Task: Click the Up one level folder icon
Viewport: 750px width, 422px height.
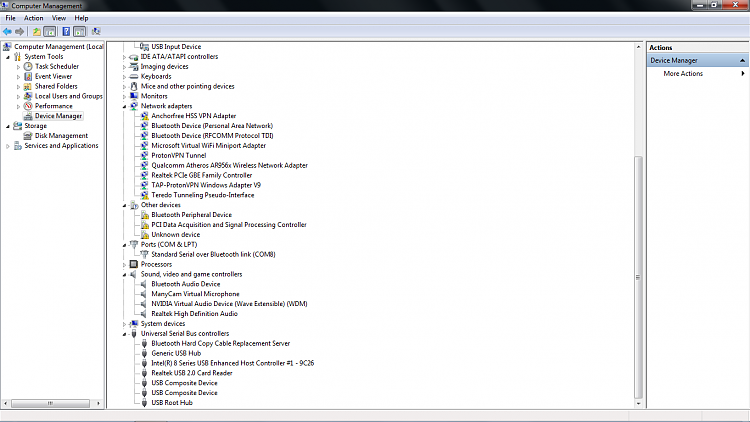Action: point(37,32)
